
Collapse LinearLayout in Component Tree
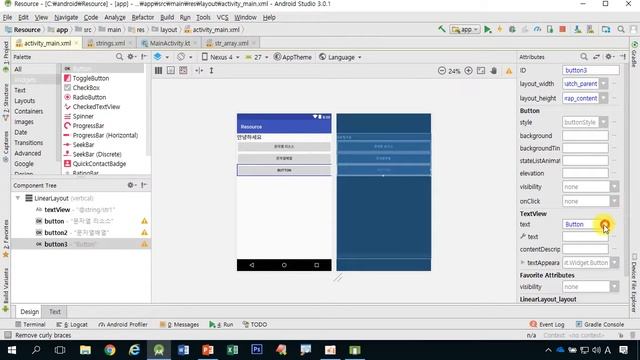[18, 198]
